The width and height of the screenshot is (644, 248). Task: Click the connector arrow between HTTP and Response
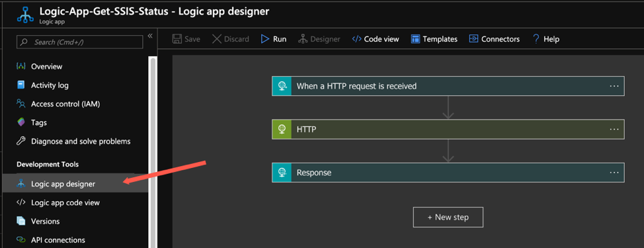448,151
